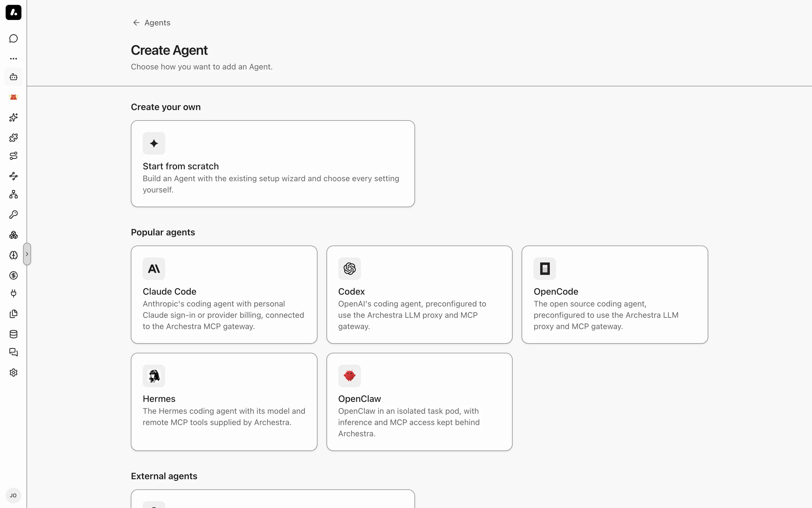
Task: Expand the sidebar with the chevron handle
Action: (x=27, y=254)
